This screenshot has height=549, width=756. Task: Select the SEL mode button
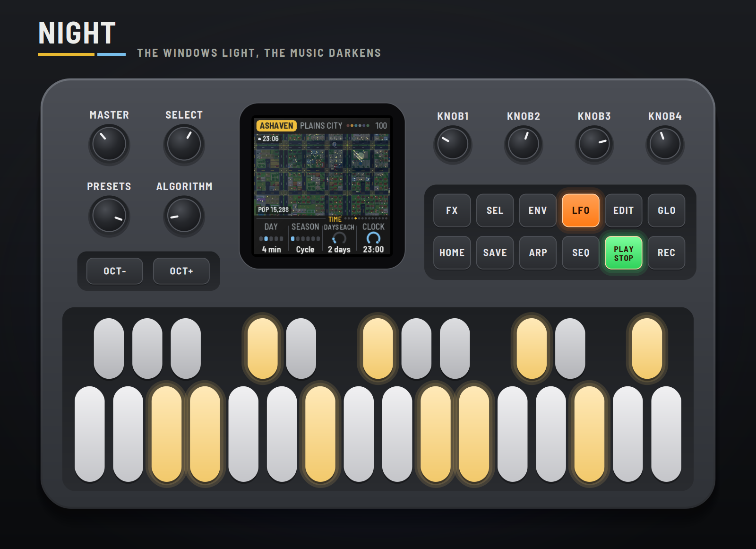(495, 210)
